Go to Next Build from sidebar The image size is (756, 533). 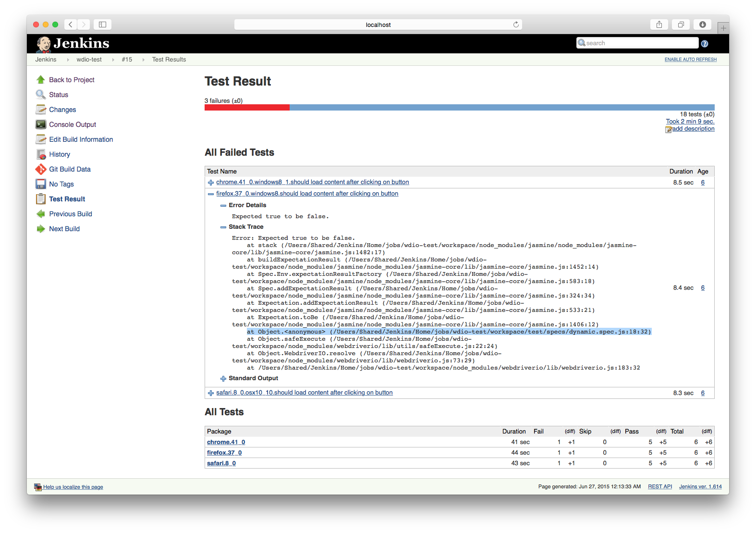64,229
